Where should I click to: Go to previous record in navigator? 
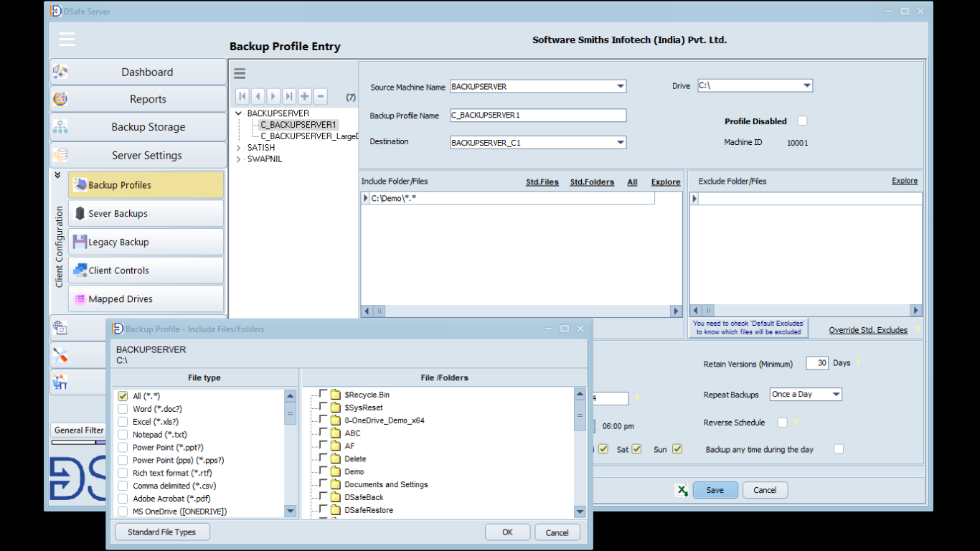tap(258, 96)
